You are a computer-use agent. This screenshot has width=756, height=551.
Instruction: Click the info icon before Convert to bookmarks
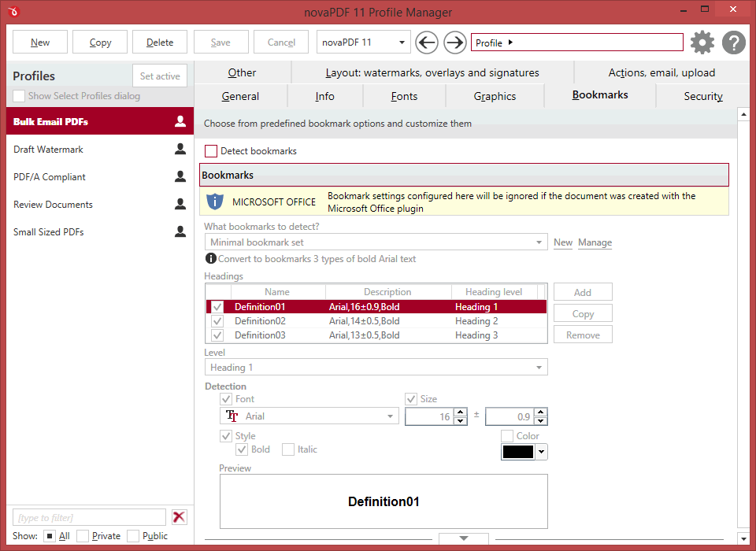pyautogui.click(x=211, y=258)
